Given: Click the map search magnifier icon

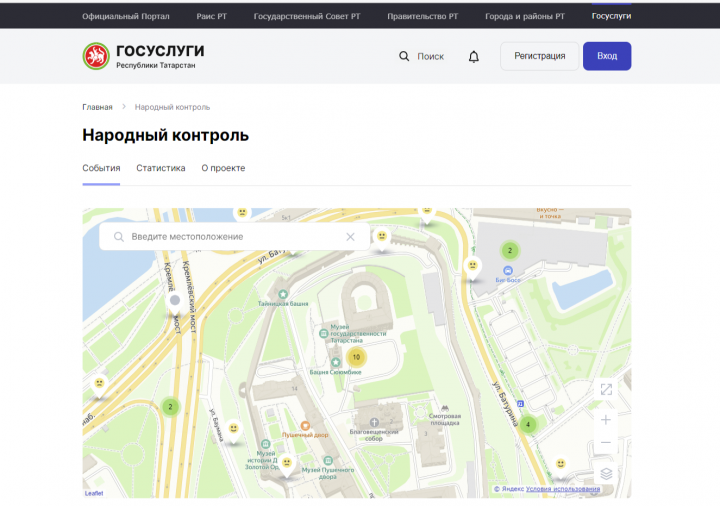Looking at the screenshot, I should (x=118, y=236).
